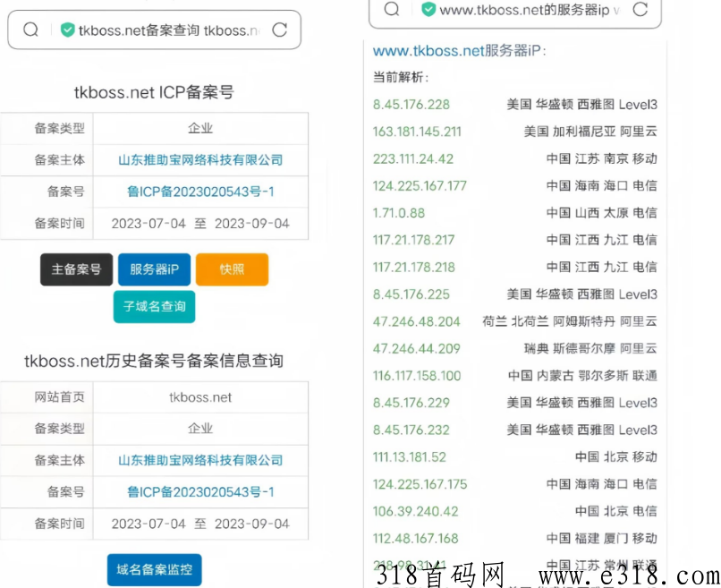The image size is (721, 588).
Task: Select IP address 116.117.158.100
Action: pos(417,376)
